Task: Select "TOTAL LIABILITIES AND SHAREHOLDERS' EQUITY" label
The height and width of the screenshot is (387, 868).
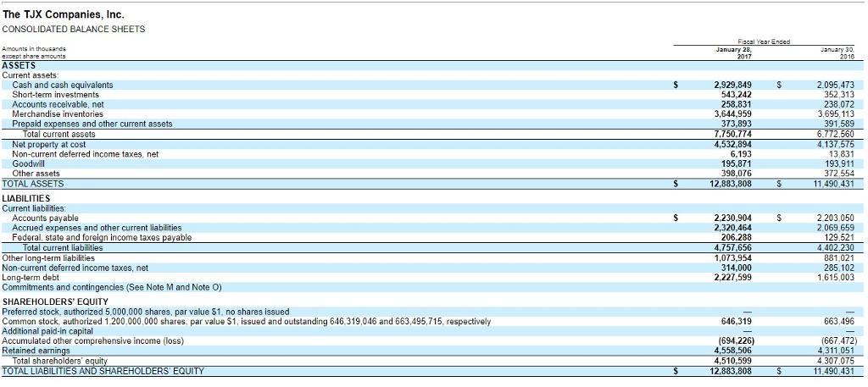Action: tap(103, 371)
